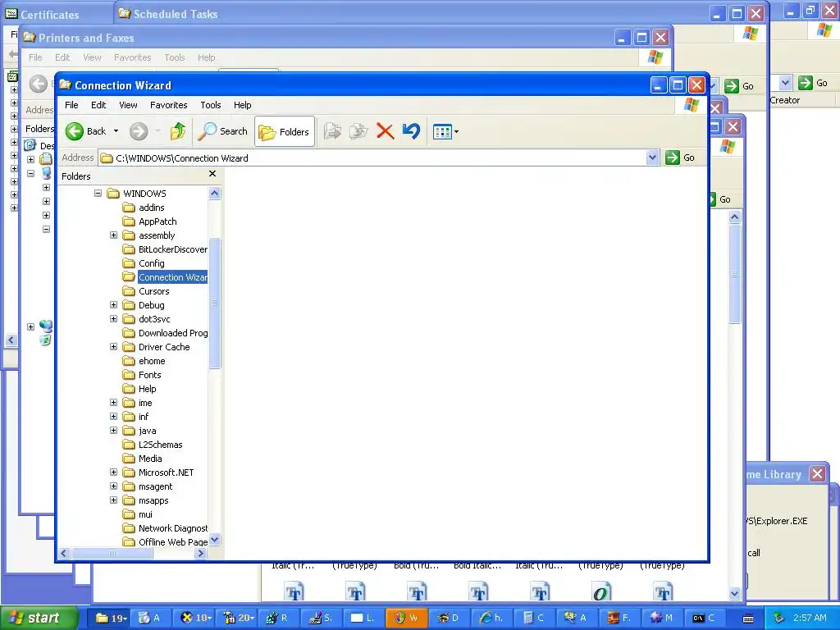The width and height of the screenshot is (840, 630).
Task: Toggle the Folders pane button
Action: pos(284,131)
